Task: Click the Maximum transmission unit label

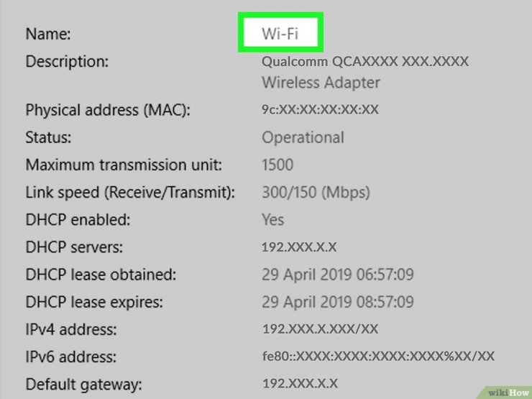Action: [x=124, y=165]
